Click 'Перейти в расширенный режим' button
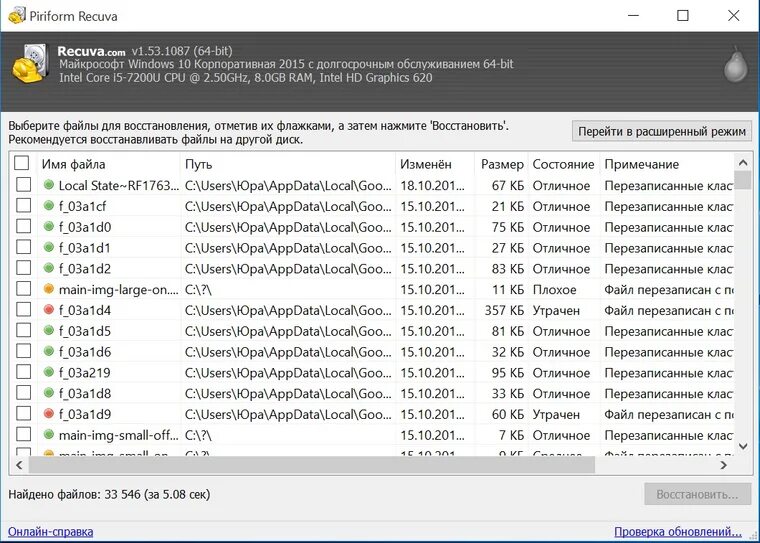 [662, 131]
